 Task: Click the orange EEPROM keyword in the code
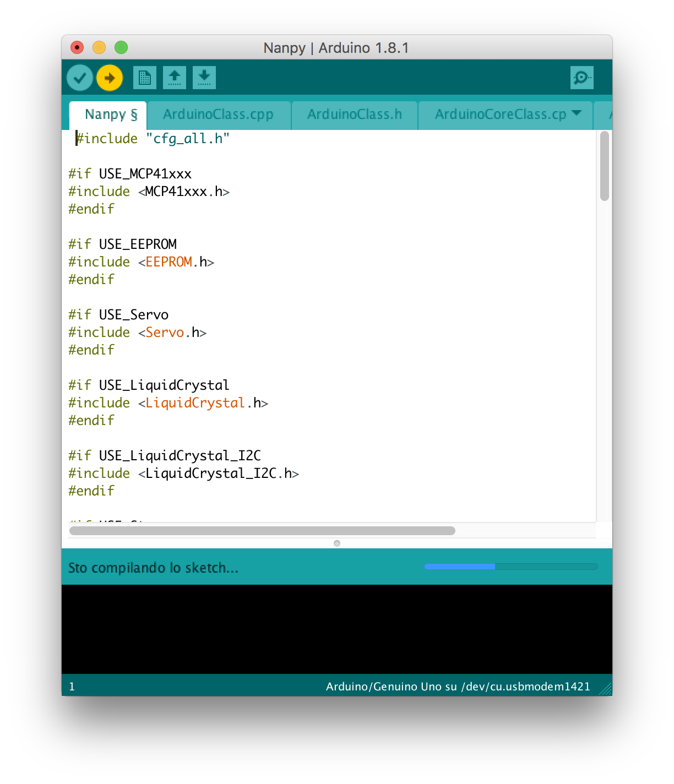point(168,262)
